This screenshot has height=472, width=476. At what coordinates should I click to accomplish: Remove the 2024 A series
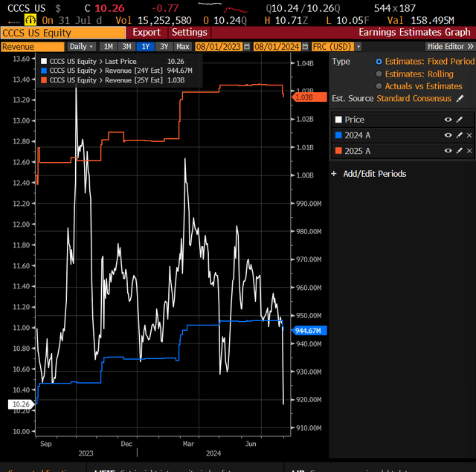point(469,135)
